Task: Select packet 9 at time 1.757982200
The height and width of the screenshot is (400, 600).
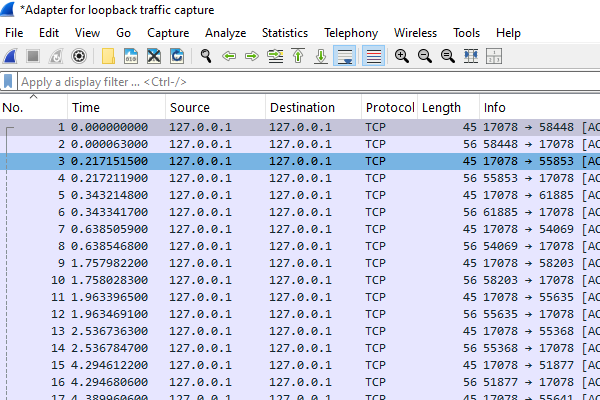Action: (x=300, y=263)
